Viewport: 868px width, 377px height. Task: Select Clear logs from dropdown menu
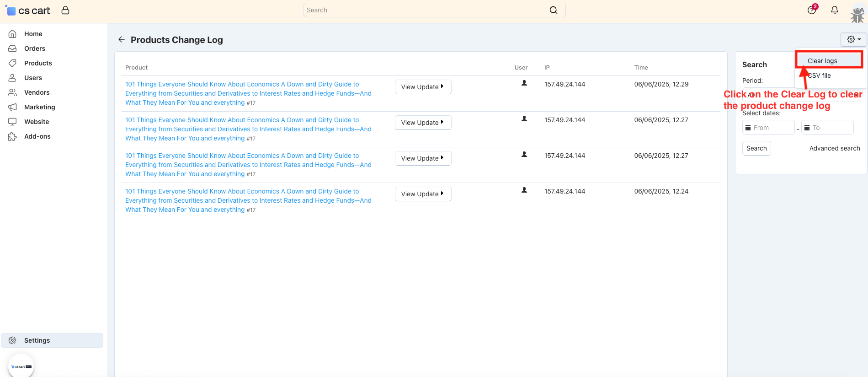pyautogui.click(x=822, y=61)
